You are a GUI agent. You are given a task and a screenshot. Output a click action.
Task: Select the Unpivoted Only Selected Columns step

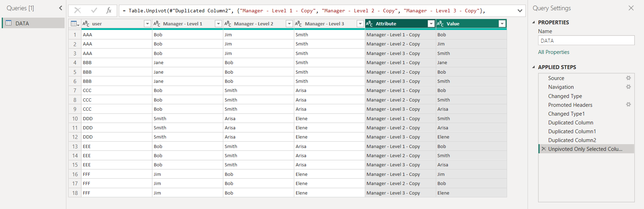[586, 149]
